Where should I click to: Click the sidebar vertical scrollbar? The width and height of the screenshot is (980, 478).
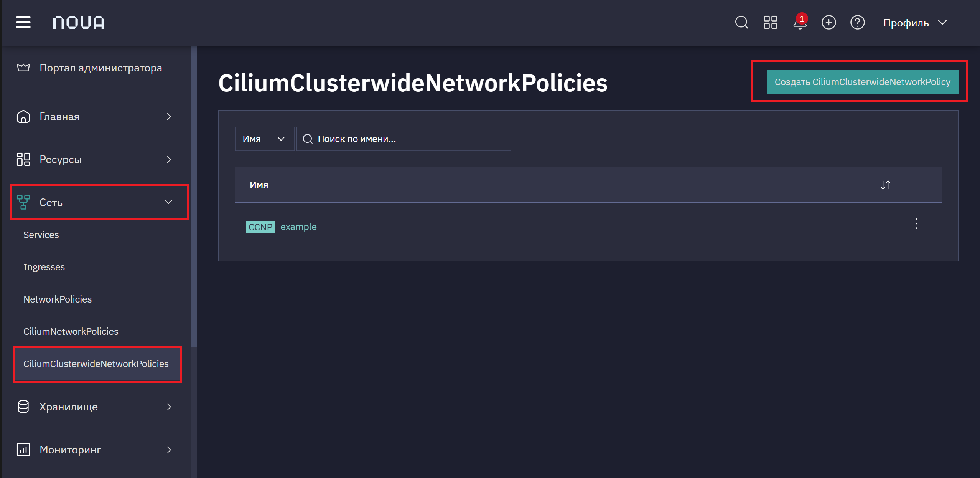(x=194, y=197)
